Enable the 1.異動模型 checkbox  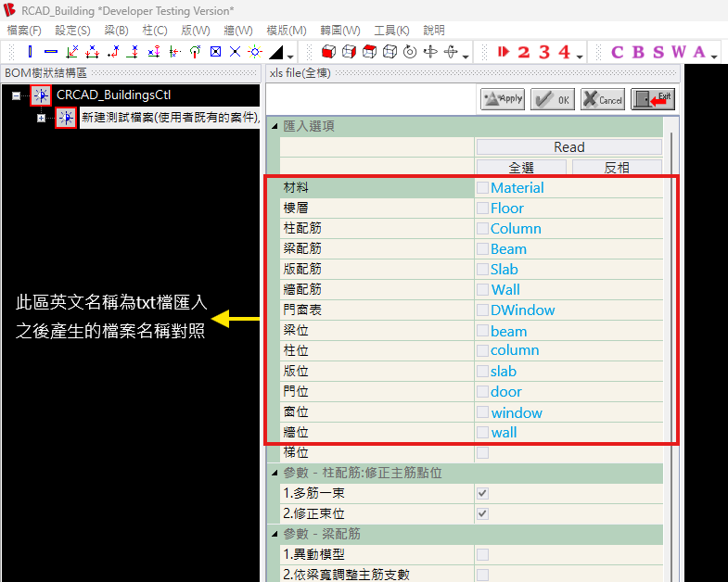(483, 554)
